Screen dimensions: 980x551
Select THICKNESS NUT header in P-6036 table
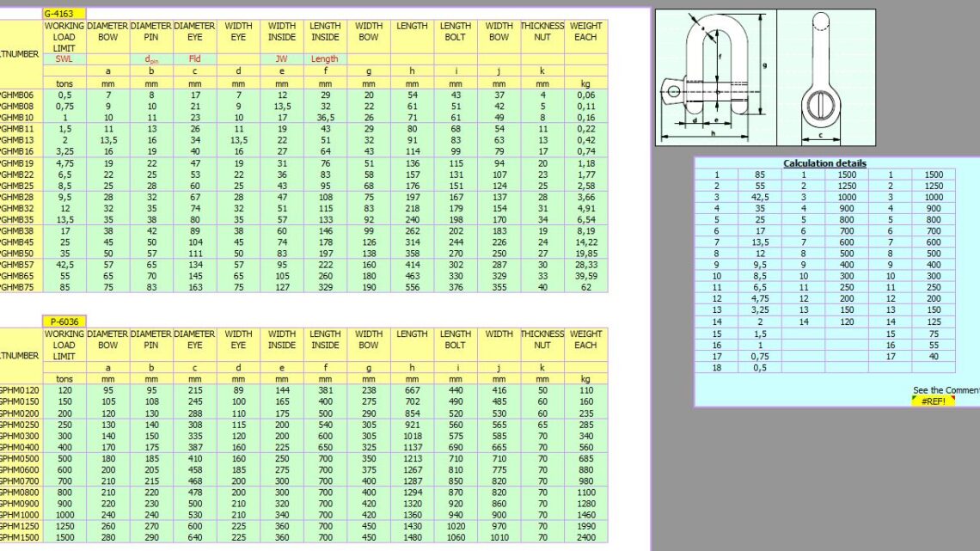[x=542, y=340]
